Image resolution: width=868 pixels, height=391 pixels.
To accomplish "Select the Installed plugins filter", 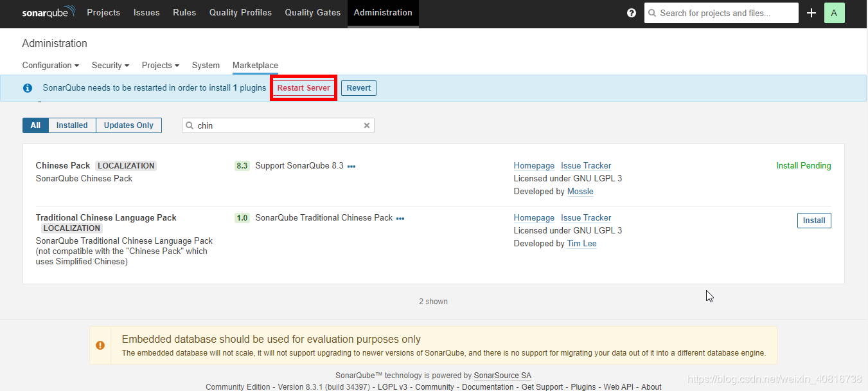I will pos(72,125).
